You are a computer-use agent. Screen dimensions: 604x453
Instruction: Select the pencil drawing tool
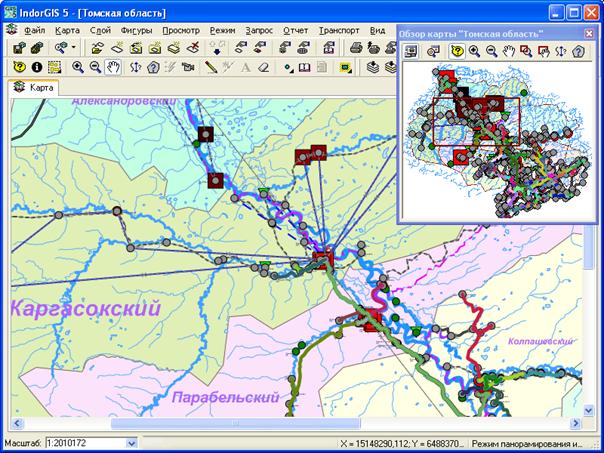[x=212, y=67]
